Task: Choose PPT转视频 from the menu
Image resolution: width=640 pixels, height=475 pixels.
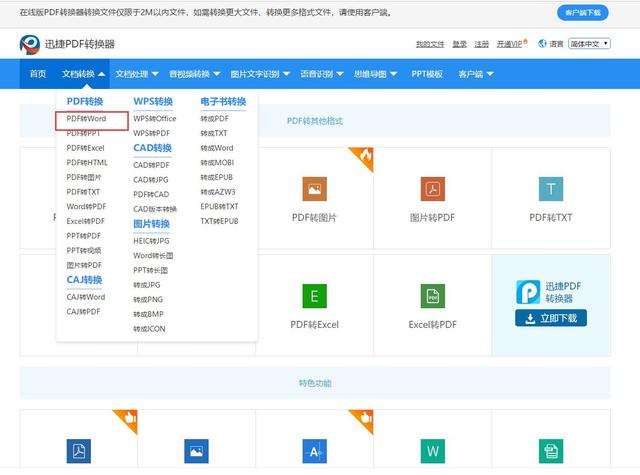Action: 84,251
